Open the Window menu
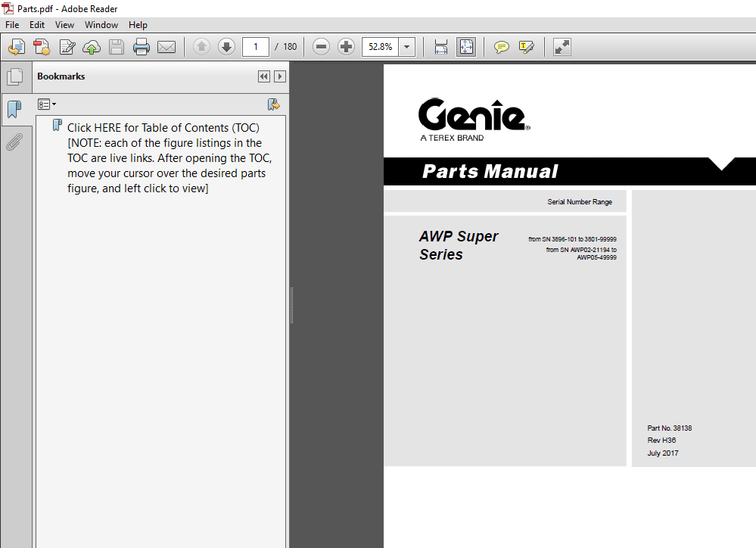 (x=101, y=24)
